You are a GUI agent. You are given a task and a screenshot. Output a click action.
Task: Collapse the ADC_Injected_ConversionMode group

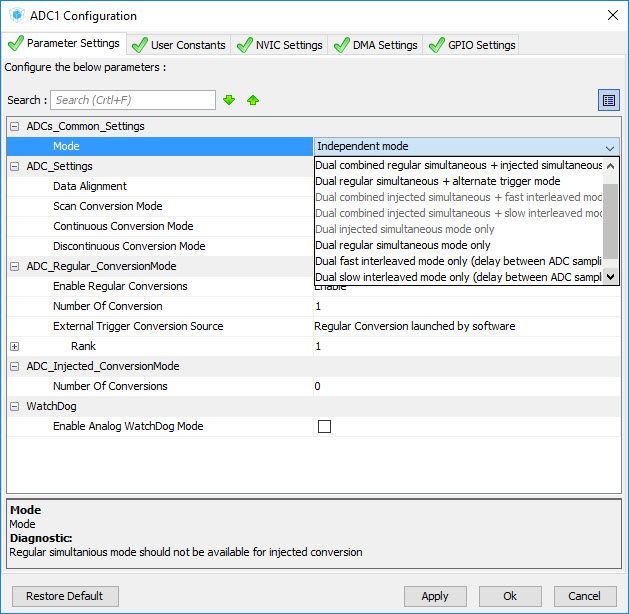[x=14, y=366]
